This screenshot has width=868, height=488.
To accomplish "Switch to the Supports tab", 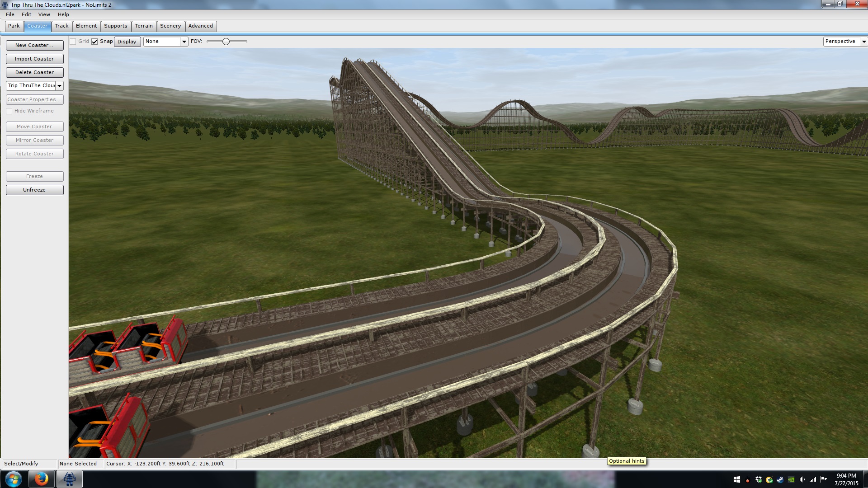I will (115, 26).
